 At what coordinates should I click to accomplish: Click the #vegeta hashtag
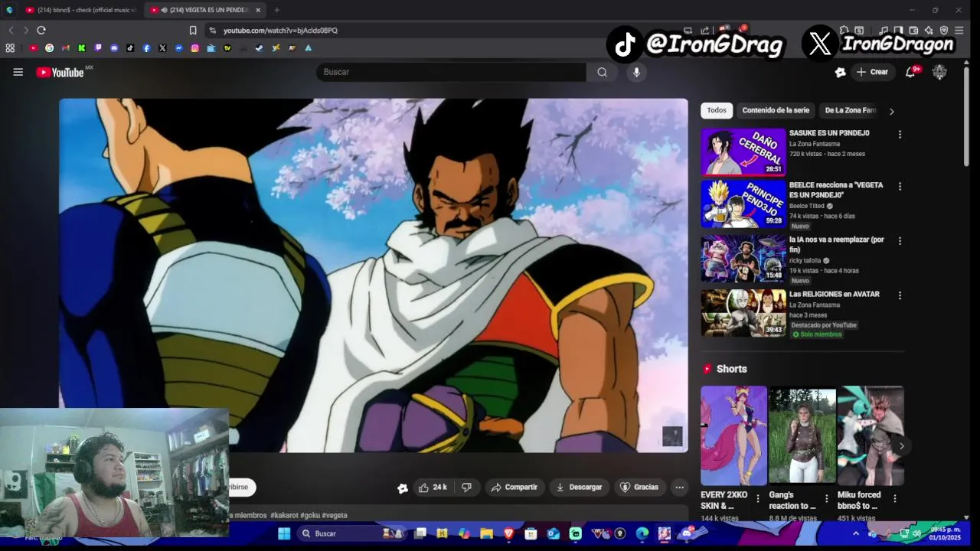(335, 516)
